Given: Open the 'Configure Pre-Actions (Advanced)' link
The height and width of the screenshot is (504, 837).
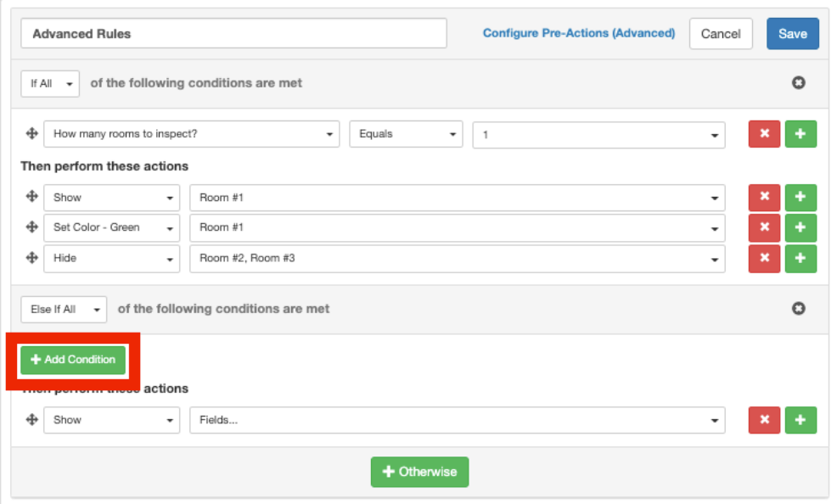Looking at the screenshot, I should [x=579, y=33].
